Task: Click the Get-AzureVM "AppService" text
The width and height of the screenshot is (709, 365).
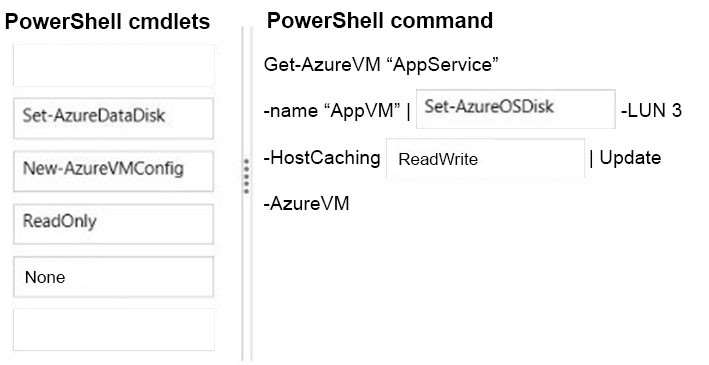Action: 381,64
